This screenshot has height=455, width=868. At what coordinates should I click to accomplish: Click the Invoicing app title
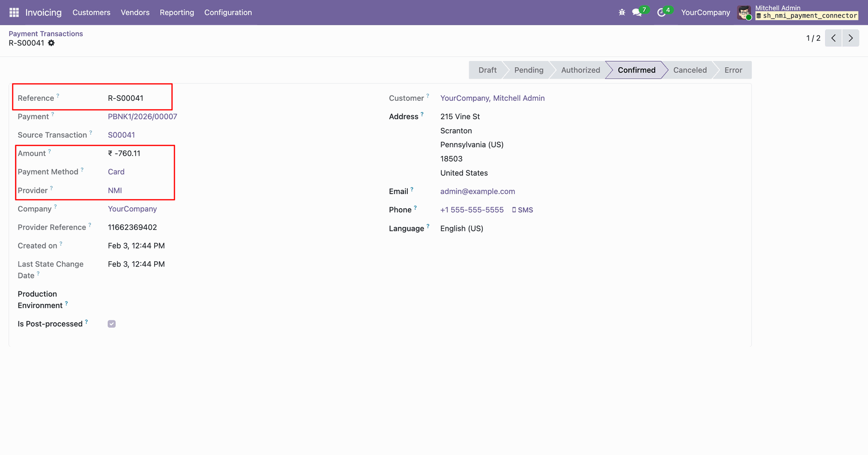pyautogui.click(x=43, y=12)
